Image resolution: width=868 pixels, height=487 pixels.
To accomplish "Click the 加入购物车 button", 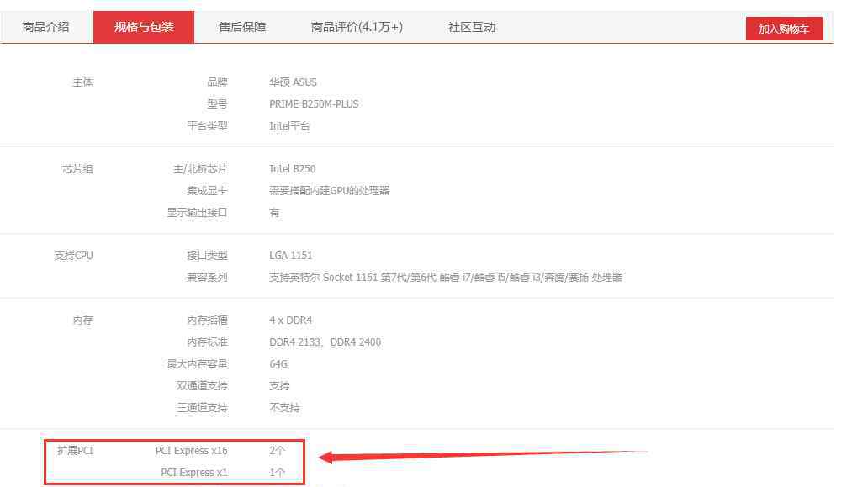I will point(784,29).
